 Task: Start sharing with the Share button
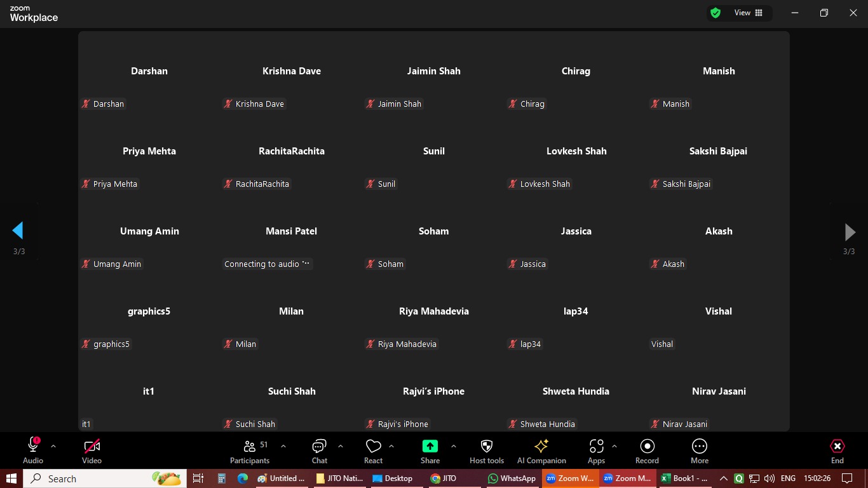430,451
